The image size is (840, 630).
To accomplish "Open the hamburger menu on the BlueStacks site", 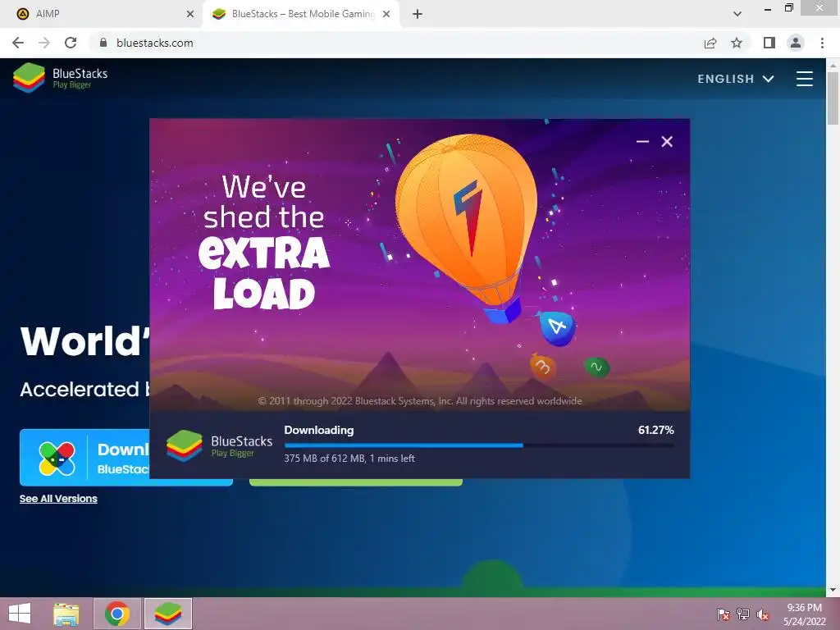I will (804, 79).
